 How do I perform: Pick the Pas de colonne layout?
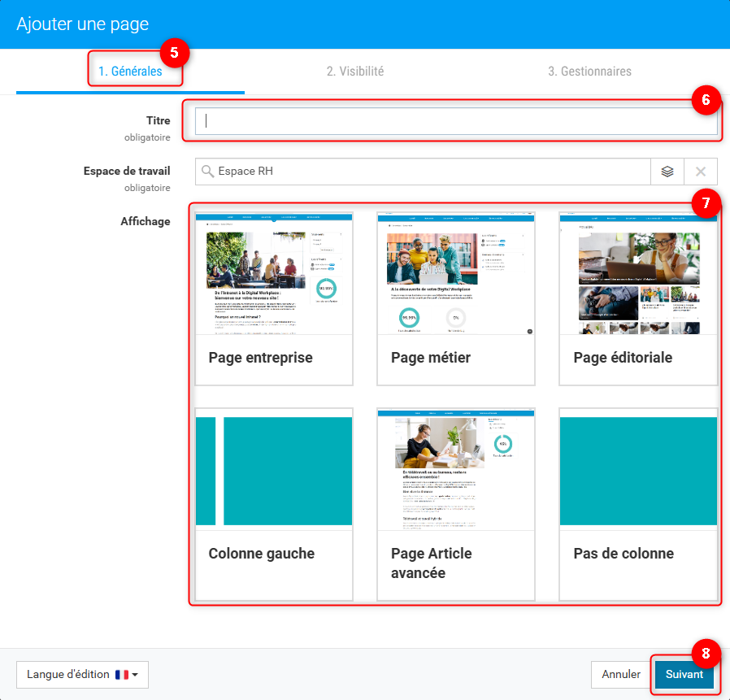pyautogui.click(x=638, y=504)
